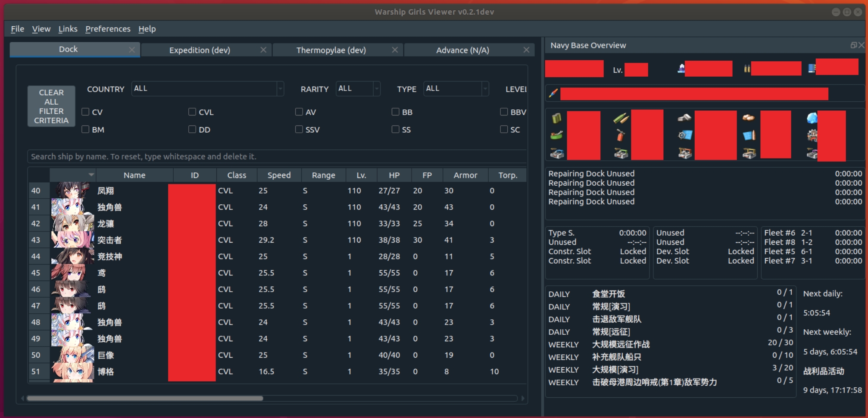Click the ship portrait in row 40

click(x=72, y=190)
